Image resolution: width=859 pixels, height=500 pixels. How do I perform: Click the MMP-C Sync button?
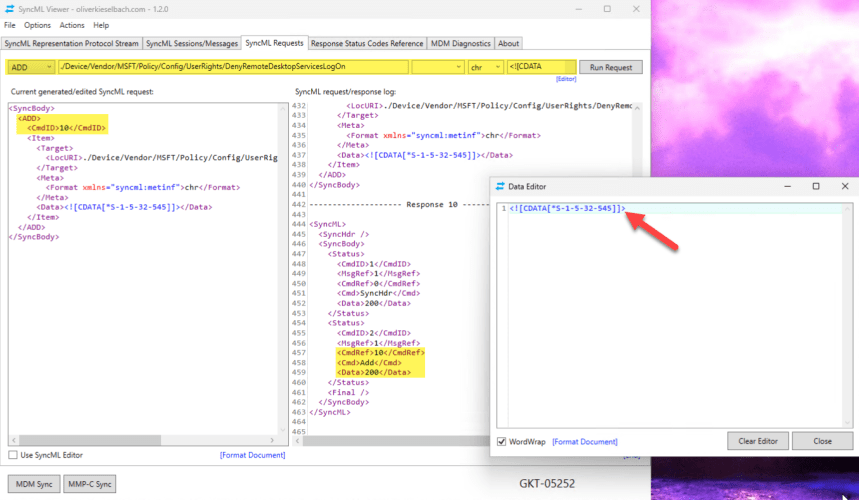coord(90,484)
